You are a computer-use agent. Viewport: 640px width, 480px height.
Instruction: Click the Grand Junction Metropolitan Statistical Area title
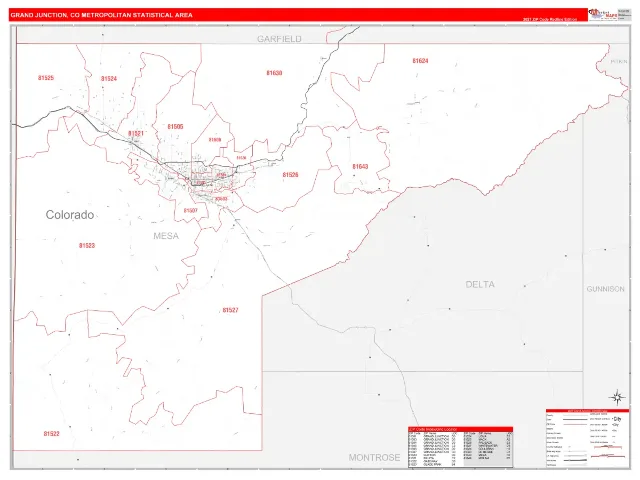101,15
